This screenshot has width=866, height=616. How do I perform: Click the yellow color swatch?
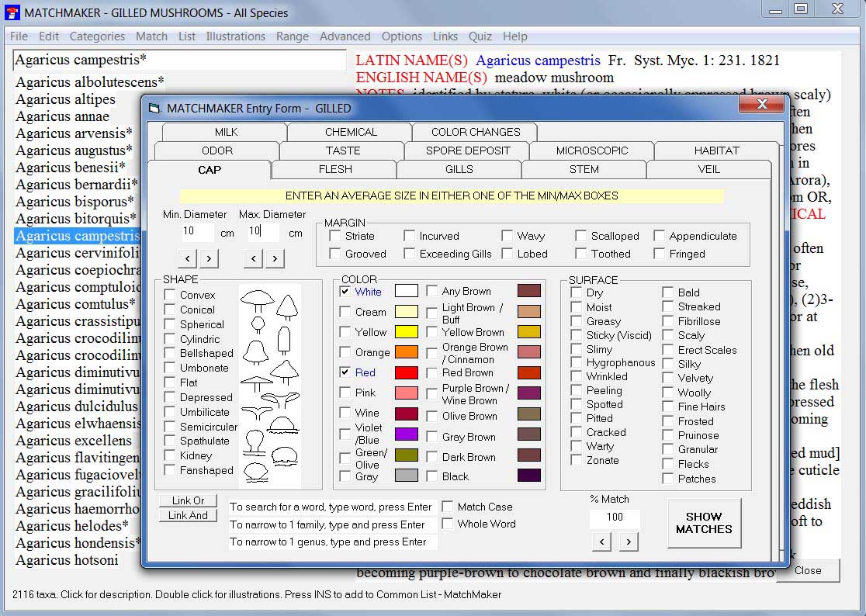point(407,332)
